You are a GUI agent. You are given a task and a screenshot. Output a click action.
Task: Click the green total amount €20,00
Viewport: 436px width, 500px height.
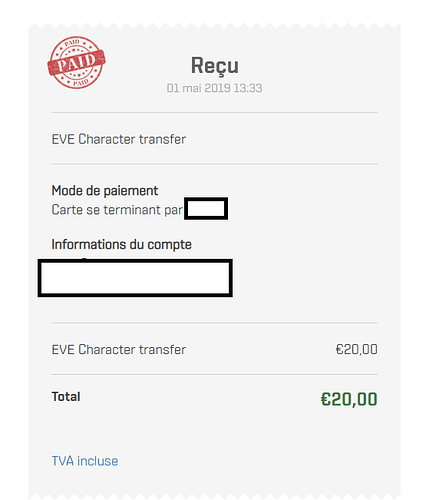tap(349, 399)
